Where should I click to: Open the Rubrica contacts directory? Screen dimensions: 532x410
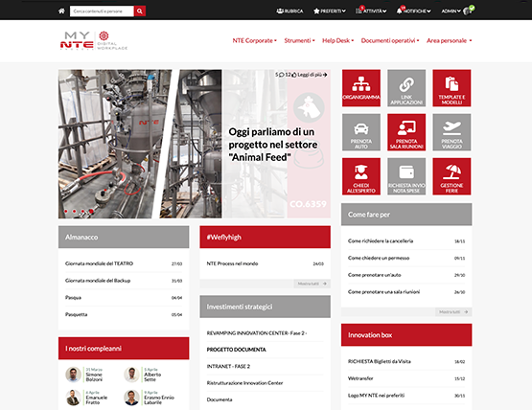point(289,11)
